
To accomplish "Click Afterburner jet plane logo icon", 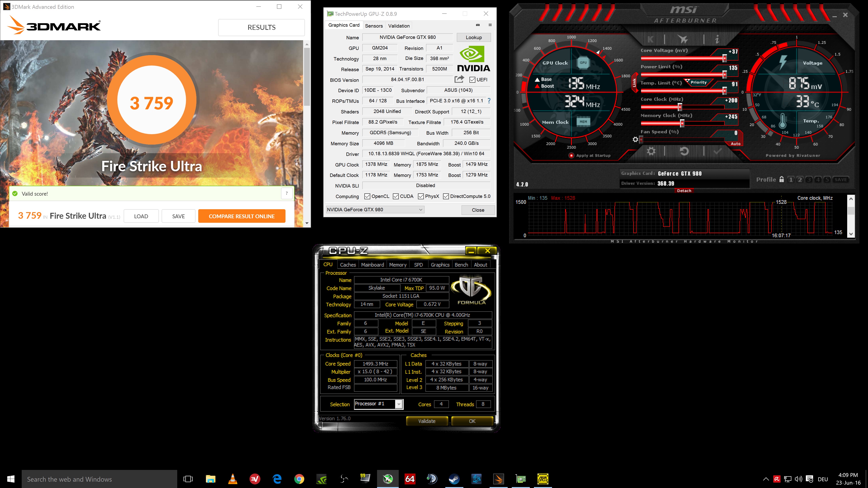I will tap(683, 39).
